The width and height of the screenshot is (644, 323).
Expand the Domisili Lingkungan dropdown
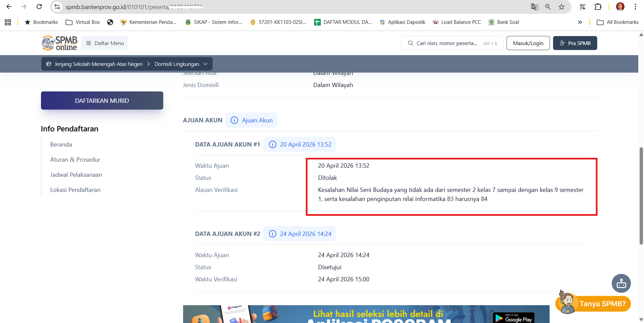[x=181, y=64]
